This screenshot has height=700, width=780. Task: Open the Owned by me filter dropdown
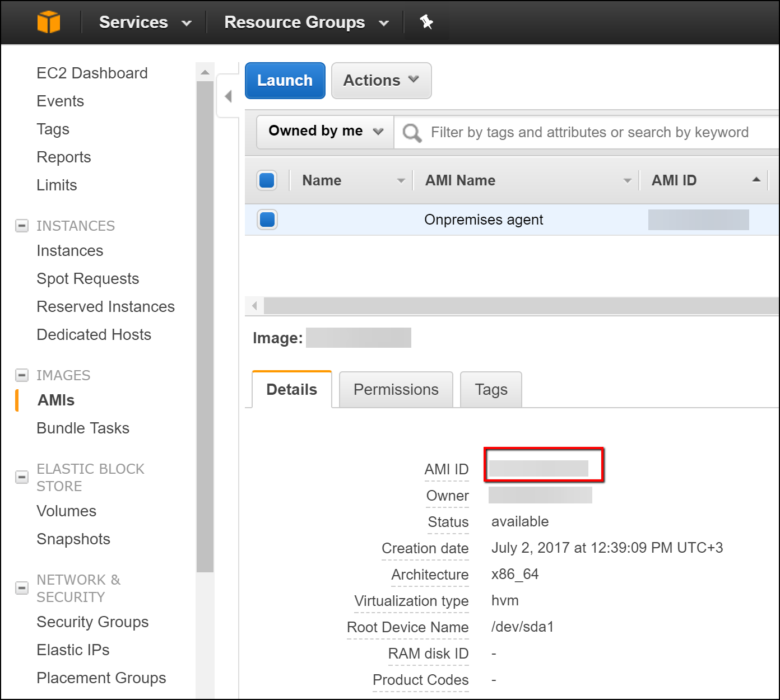326,131
